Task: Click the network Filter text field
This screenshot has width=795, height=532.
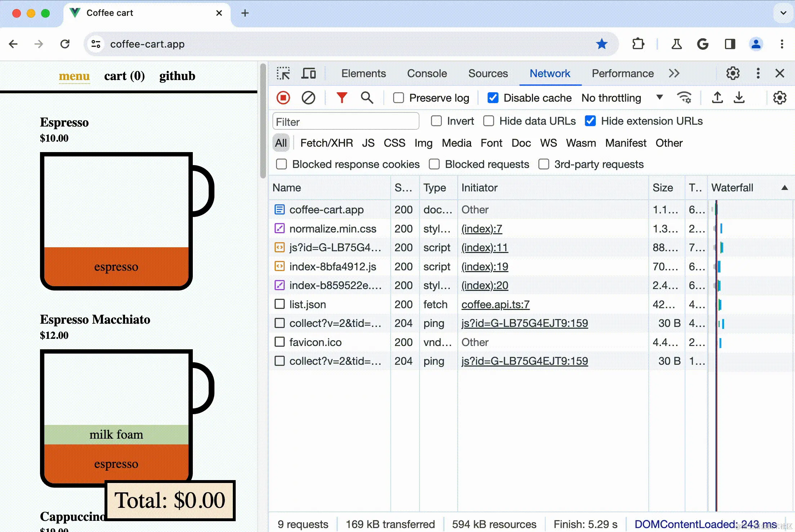Action: [345, 122]
